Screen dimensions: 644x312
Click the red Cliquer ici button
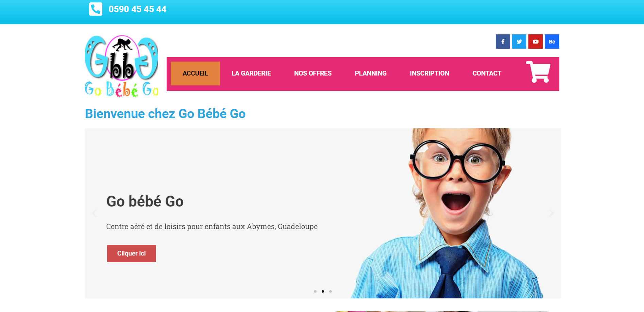132,253
